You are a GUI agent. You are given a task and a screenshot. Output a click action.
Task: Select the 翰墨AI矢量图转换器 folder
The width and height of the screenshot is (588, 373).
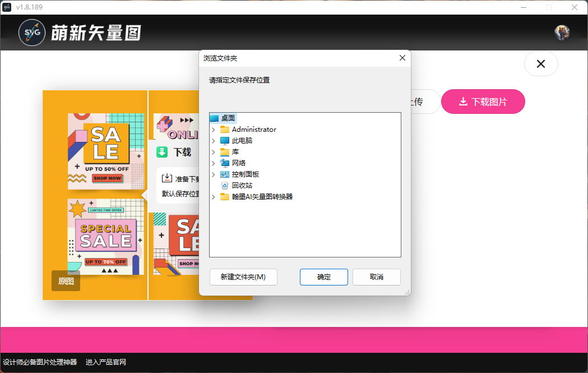click(262, 197)
